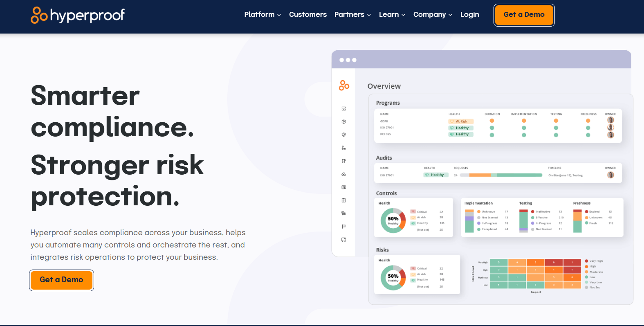Click the IMPLEMENTATION column header in Programs

[x=524, y=114]
